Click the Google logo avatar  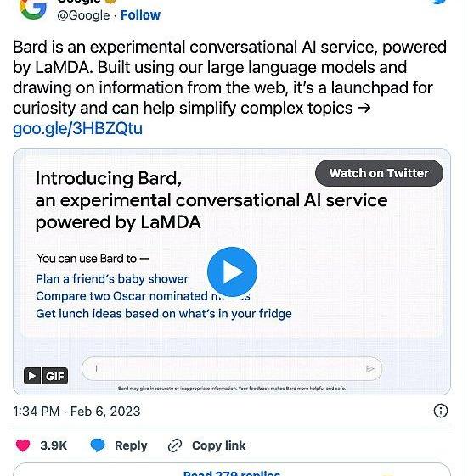click(33, 9)
